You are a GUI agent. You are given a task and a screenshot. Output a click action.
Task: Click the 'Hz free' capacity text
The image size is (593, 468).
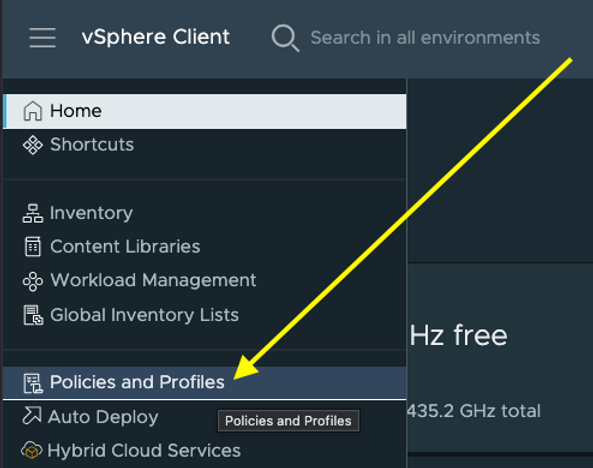click(458, 335)
